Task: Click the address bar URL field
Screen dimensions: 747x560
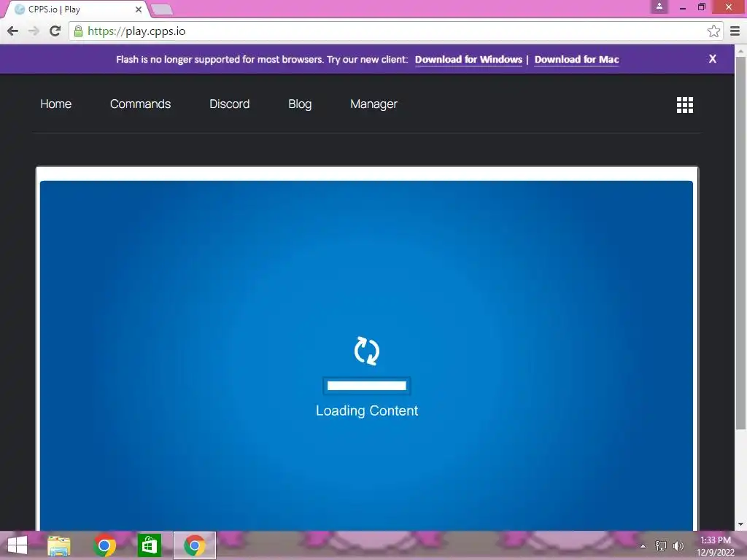Action: click(x=395, y=31)
